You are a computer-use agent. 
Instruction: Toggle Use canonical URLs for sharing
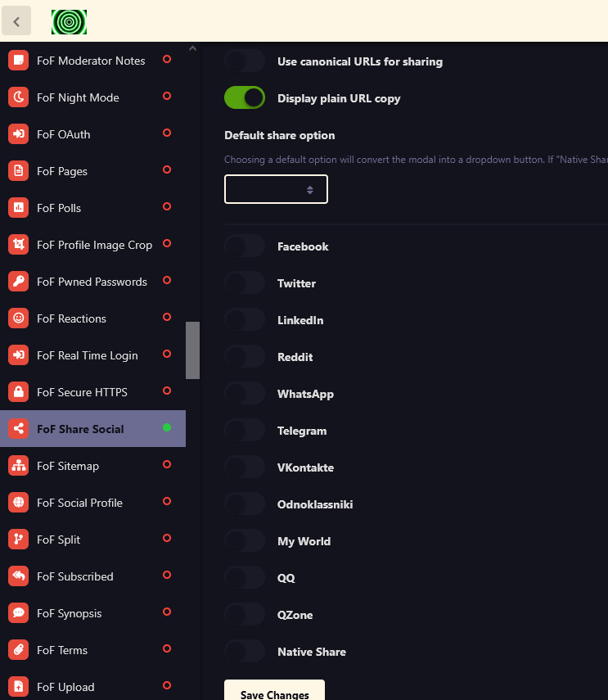[x=245, y=61]
